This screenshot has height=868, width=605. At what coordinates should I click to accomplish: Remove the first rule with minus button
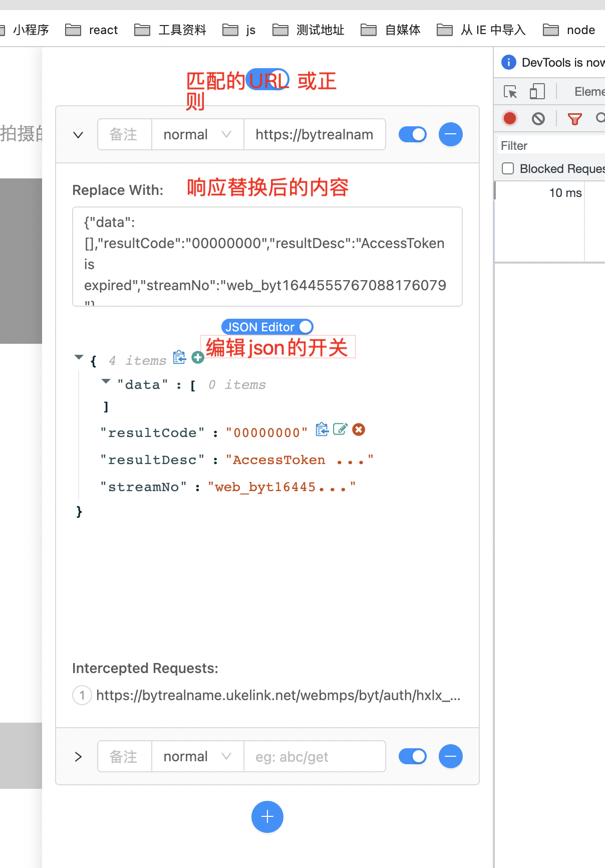click(450, 134)
